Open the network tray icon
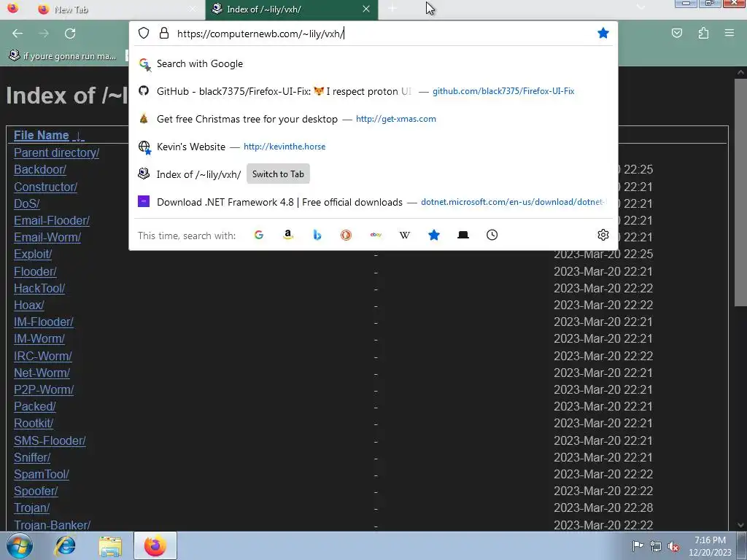The height and width of the screenshot is (560, 747). coord(656,546)
